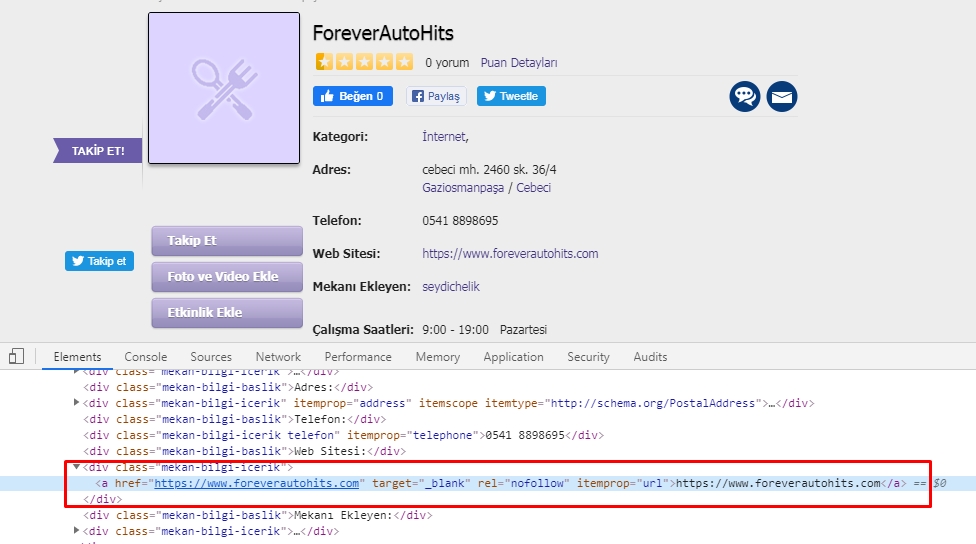Click the 0 yorum text

447,63
